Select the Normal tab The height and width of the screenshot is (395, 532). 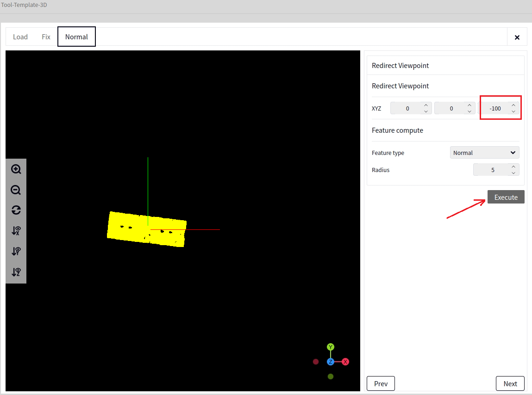[x=77, y=37]
